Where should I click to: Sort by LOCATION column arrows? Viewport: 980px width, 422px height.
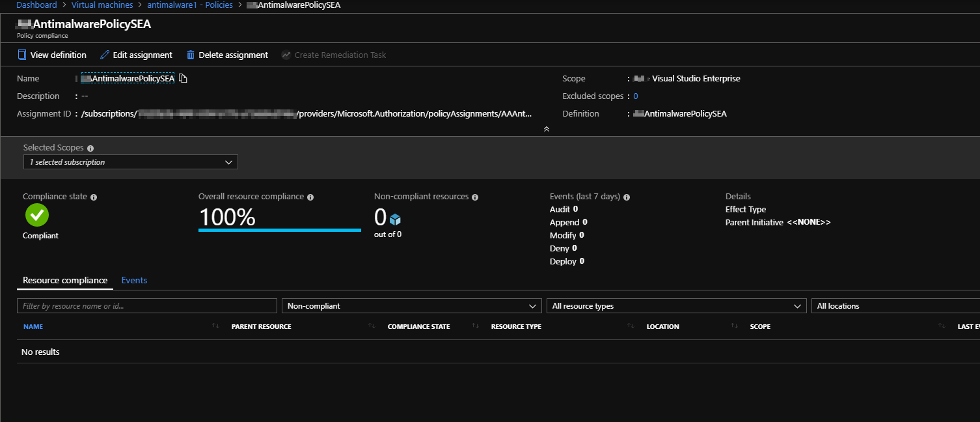point(734,326)
